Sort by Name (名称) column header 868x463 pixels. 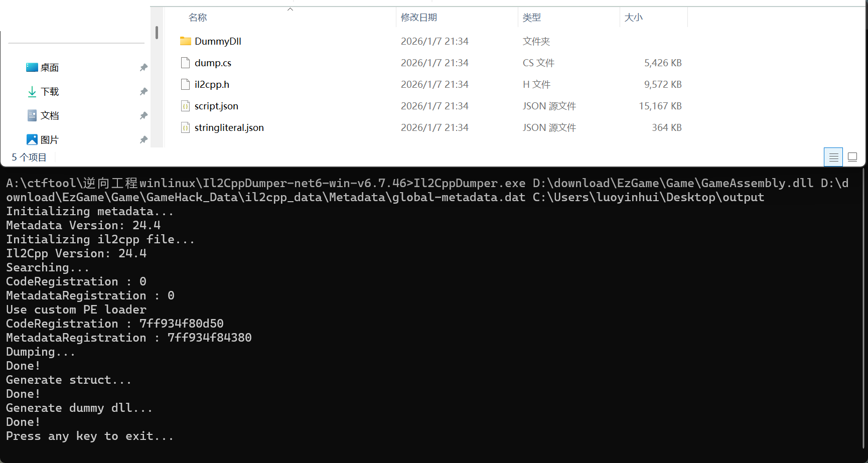198,18
